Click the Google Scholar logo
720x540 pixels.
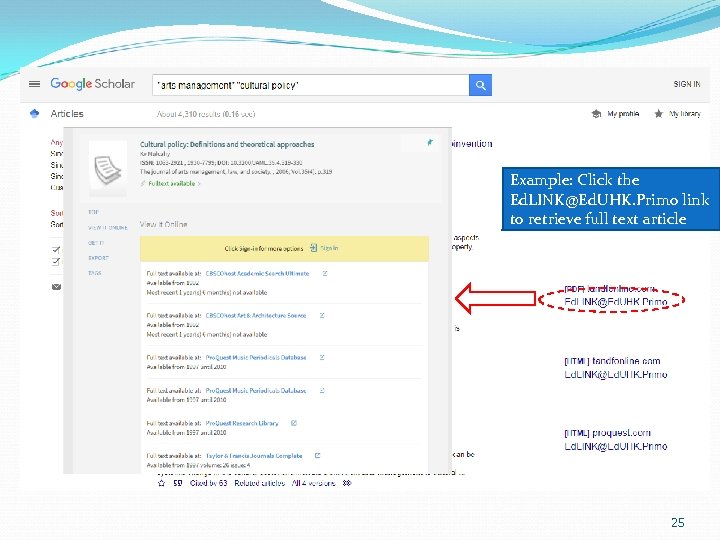(92, 84)
